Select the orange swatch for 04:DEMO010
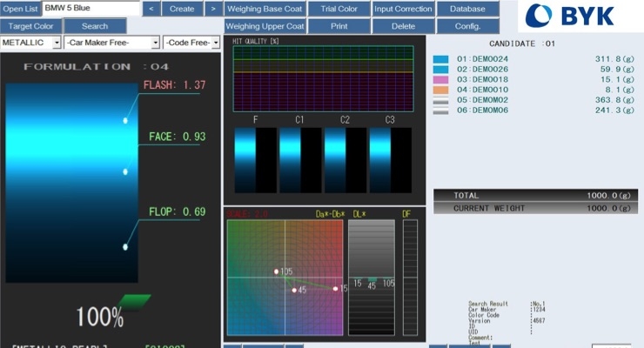644x348 pixels. coord(440,90)
